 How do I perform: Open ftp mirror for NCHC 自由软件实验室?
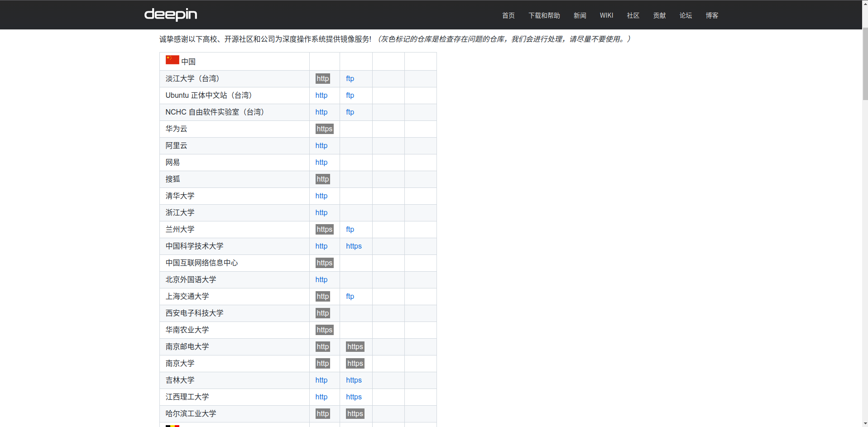coord(350,112)
